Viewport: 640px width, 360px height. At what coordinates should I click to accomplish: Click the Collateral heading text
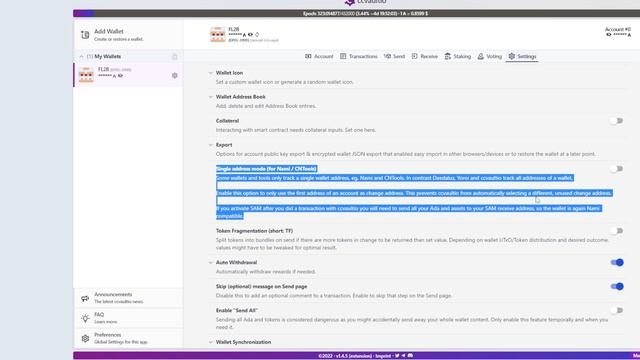pyautogui.click(x=227, y=121)
